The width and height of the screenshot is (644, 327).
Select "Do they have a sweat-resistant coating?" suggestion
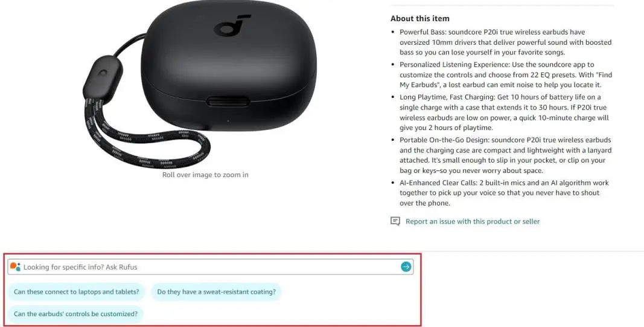217,291
